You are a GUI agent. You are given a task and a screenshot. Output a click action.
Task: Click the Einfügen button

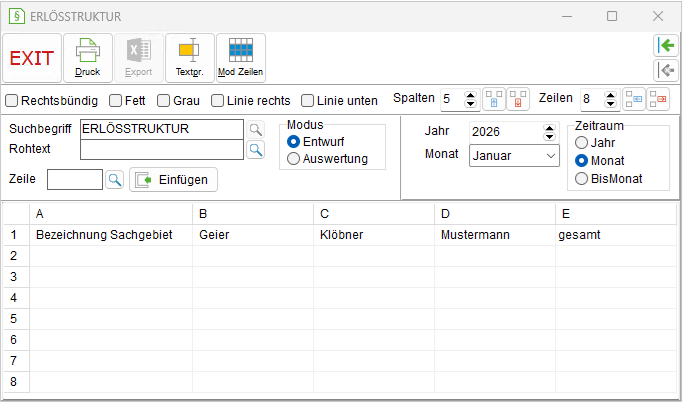(173, 179)
